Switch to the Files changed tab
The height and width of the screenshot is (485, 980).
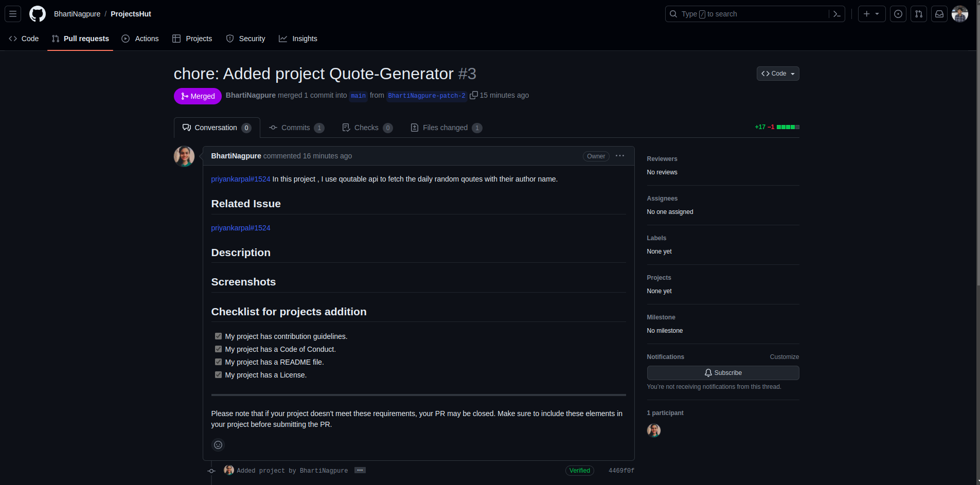pyautogui.click(x=446, y=128)
